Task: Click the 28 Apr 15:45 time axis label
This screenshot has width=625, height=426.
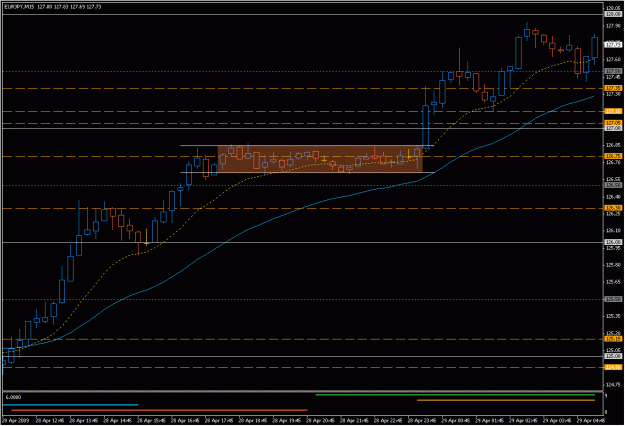Action: (x=151, y=420)
